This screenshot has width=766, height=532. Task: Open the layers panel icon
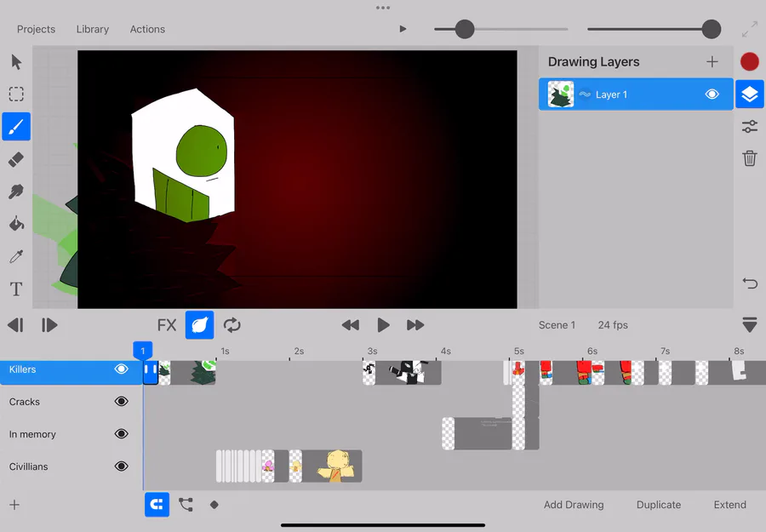tap(749, 94)
